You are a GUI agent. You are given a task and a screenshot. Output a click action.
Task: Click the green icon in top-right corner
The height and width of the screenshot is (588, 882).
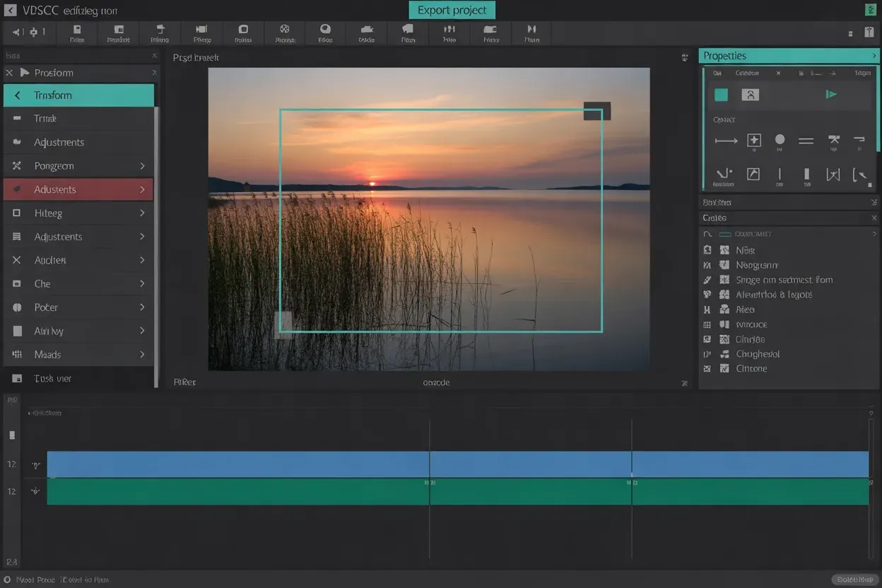(871, 10)
